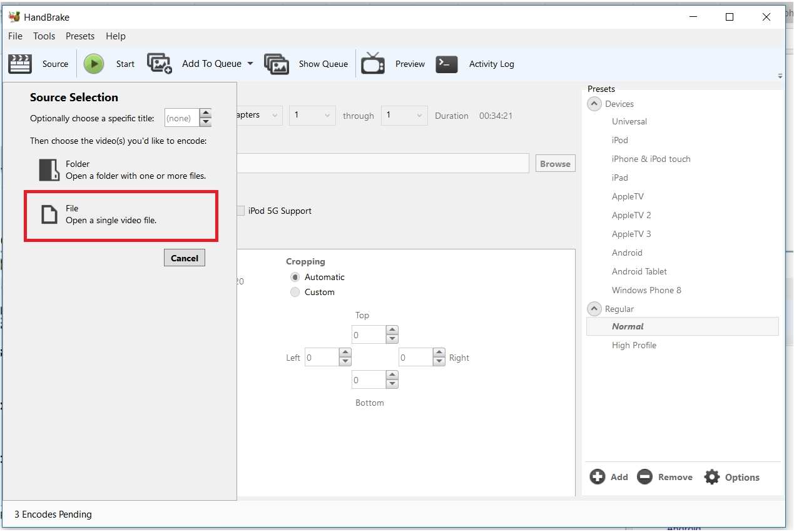Viewport: 794px width, 532px height.
Task: Click the Add To Queue icon
Action: tap(160, 64)
